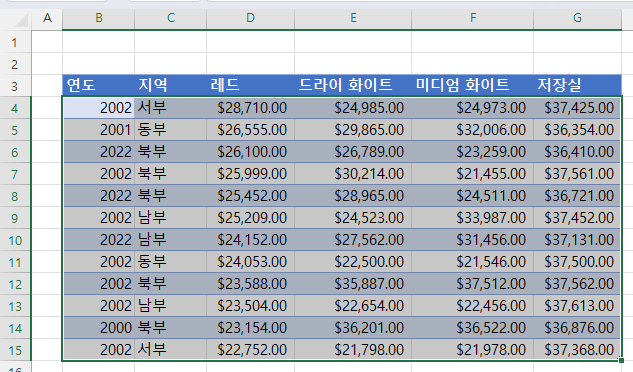
Task: Select row 3 header
Action: (x=15, y=86)
